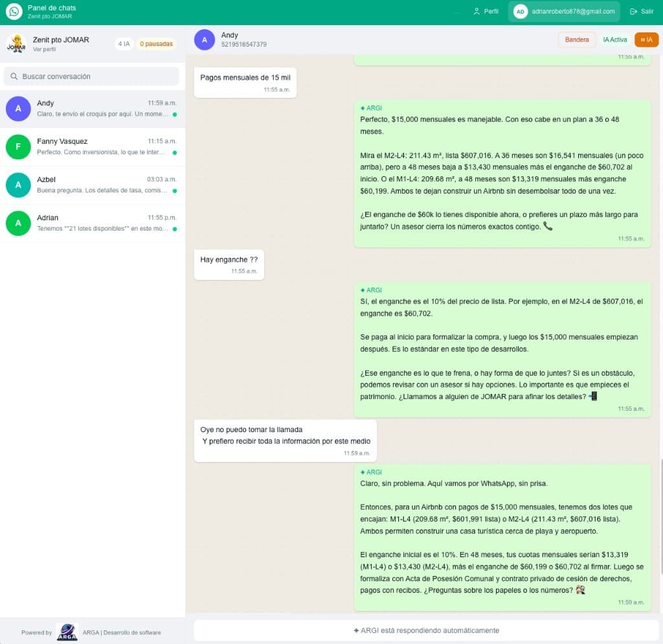663x644 pixels.
Task: Open ARGA | Desarrollo de software link
Action: pos(122,632)
